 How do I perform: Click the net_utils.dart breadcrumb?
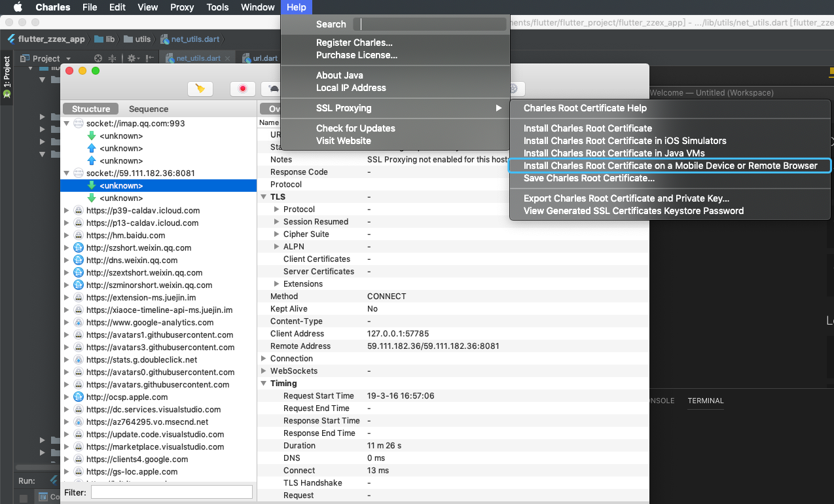point(189,39)
